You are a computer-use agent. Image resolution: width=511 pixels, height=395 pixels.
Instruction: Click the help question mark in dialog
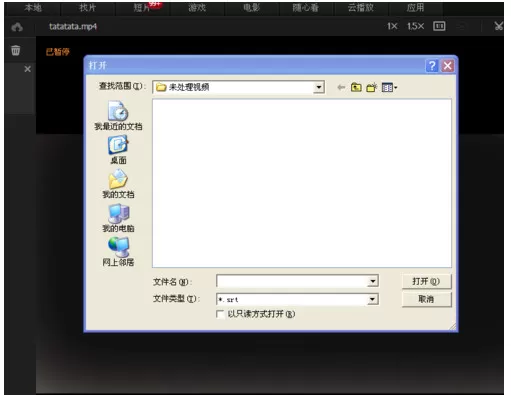[432, 66]
